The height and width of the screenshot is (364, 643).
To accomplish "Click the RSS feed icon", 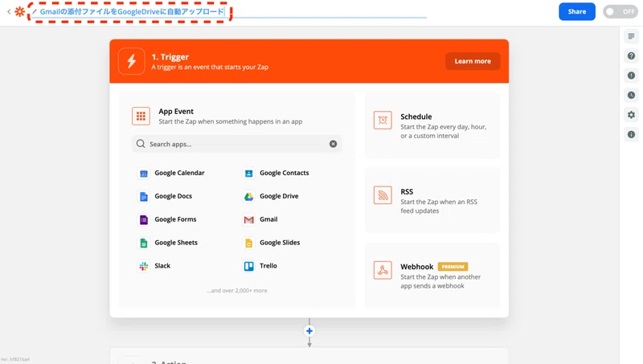I will [383, 195].
